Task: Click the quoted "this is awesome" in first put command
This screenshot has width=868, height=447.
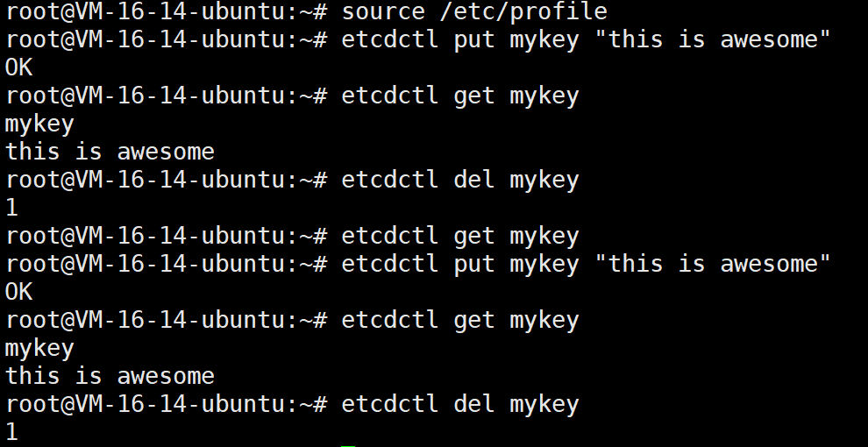Action: pyautogui.click(x=713, y=39)
